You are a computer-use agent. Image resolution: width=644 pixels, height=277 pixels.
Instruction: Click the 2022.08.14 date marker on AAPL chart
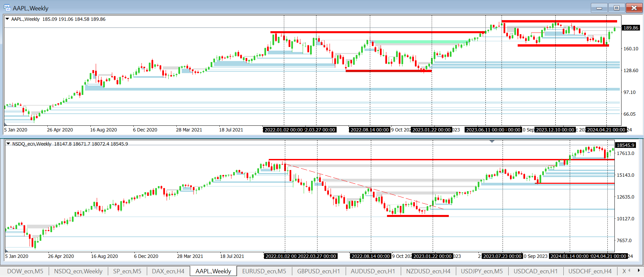pyautogui.click(x=370, y=130)
